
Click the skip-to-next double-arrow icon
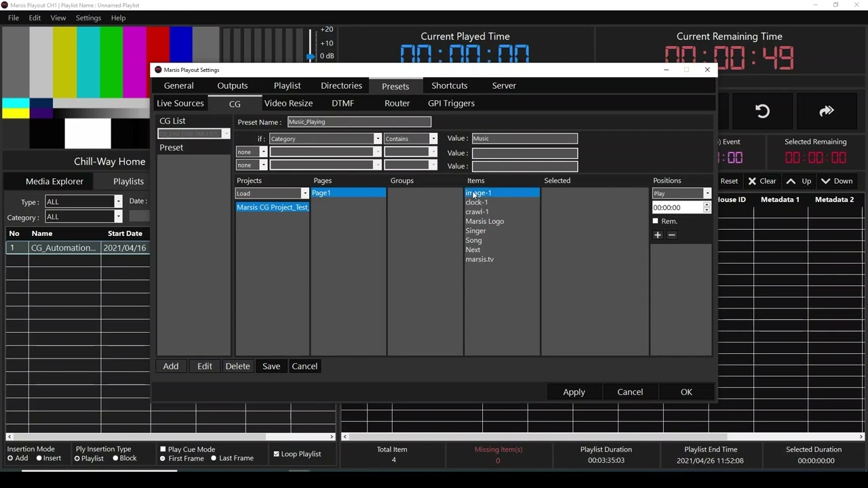coord(826,111)
